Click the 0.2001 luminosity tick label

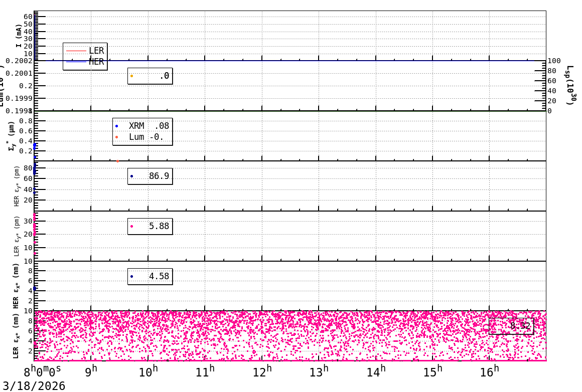[19, 73]
